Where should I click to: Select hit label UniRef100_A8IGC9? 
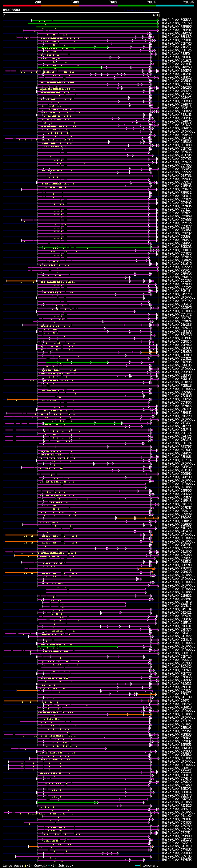177,125
